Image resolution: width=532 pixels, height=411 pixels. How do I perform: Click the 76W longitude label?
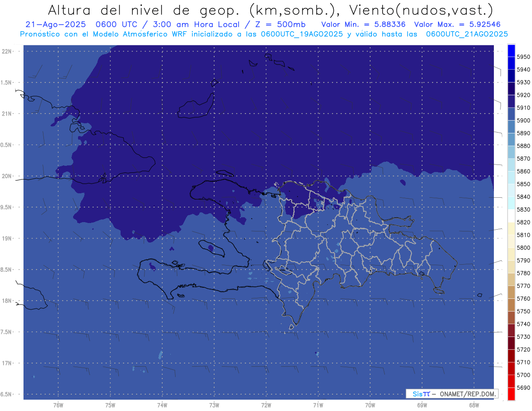click(58, 405)
